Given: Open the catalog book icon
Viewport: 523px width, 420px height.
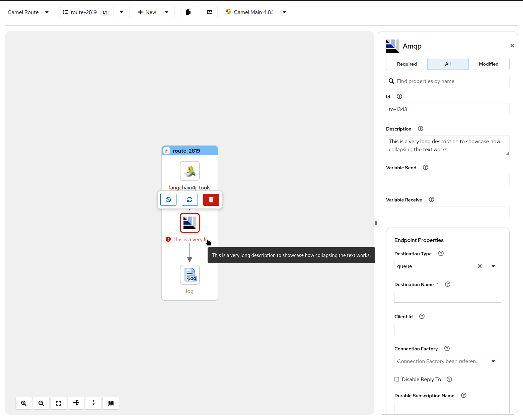Looking at the screenshot, I should click(x=111, y=403).
